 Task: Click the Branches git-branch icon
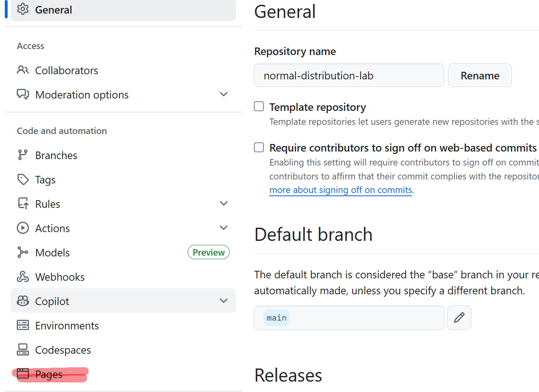click(23, 155)
